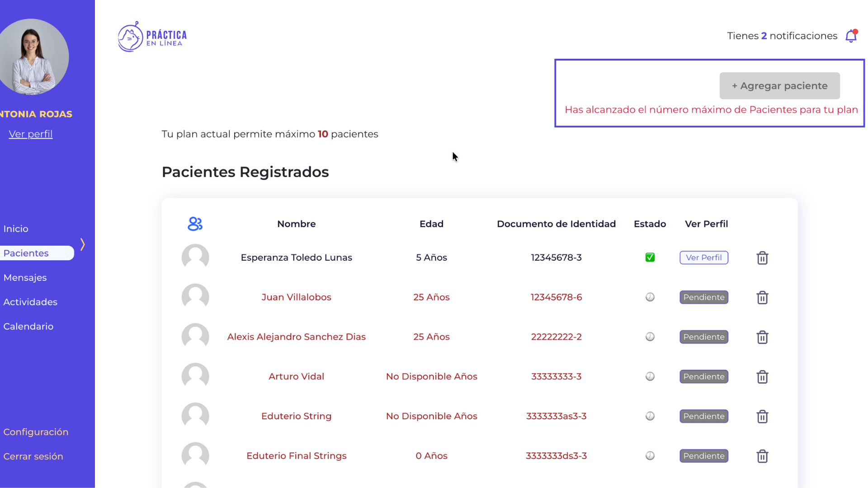Delete patient Esperanza Toledo Lunas with trash icon
868x488 pixels.
pos(762,258)
